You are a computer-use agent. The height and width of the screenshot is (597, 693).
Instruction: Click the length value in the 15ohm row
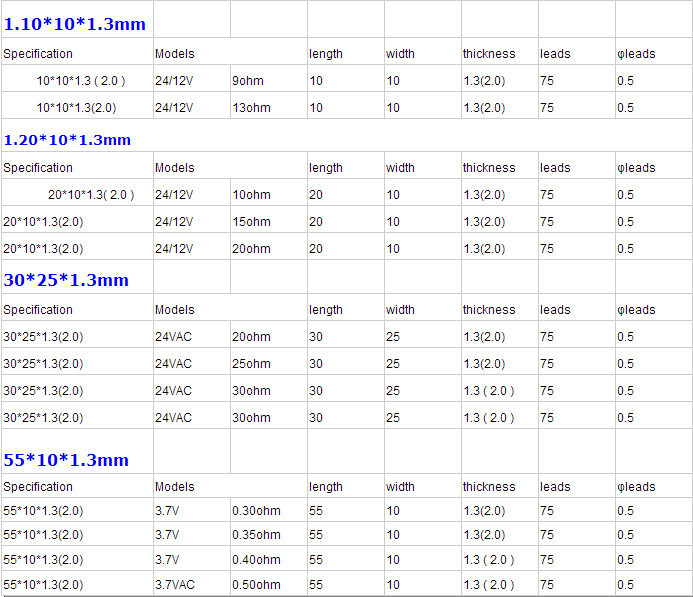click(x=316, y=222)
